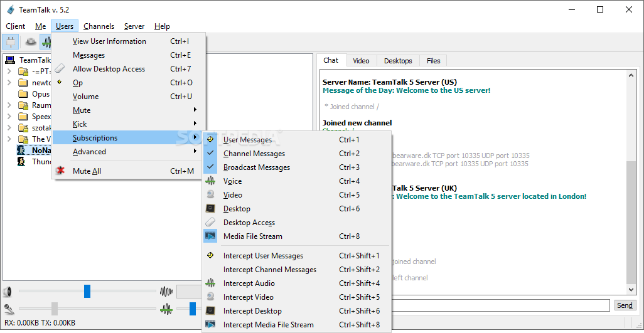
Task: Open the Channels menu
Action: (x=99, y=26)
